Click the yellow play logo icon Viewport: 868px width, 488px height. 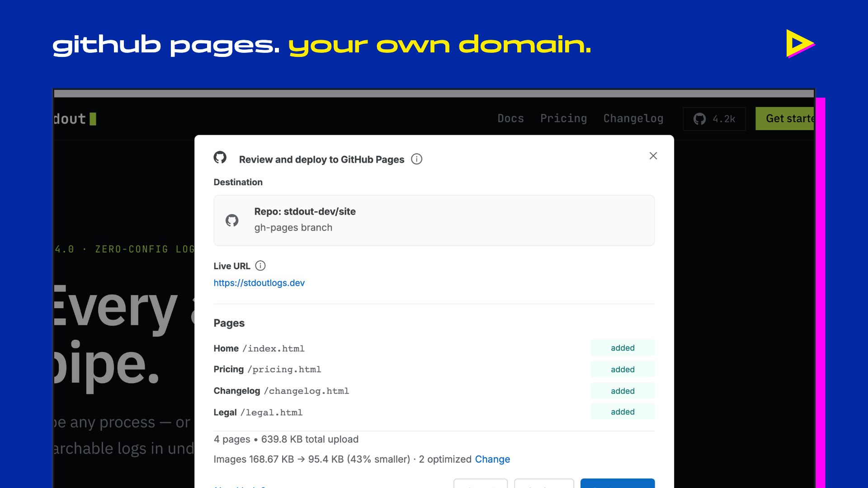pyautogui.click(x=800, y=44)
